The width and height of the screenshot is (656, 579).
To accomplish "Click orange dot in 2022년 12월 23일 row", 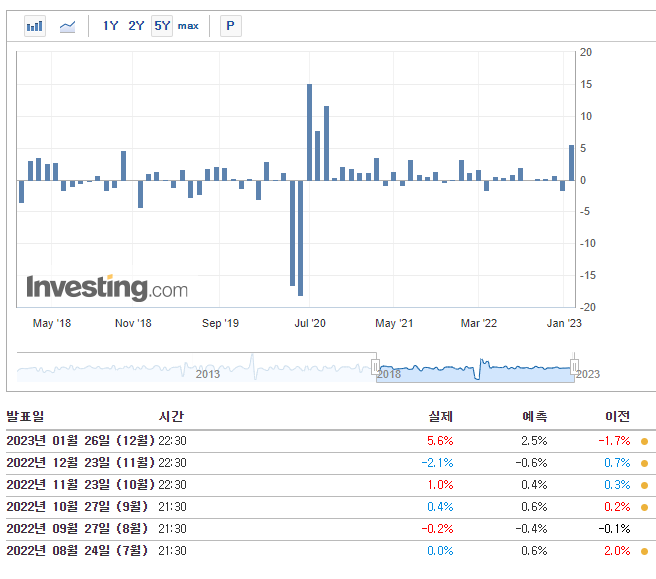I will (644, 464).
